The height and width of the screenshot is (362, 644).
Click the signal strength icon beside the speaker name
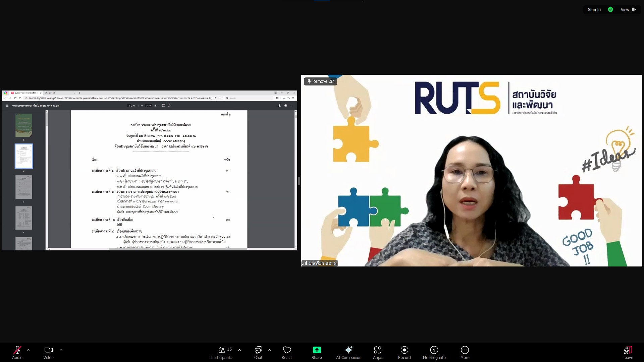(x=304, y=263)
